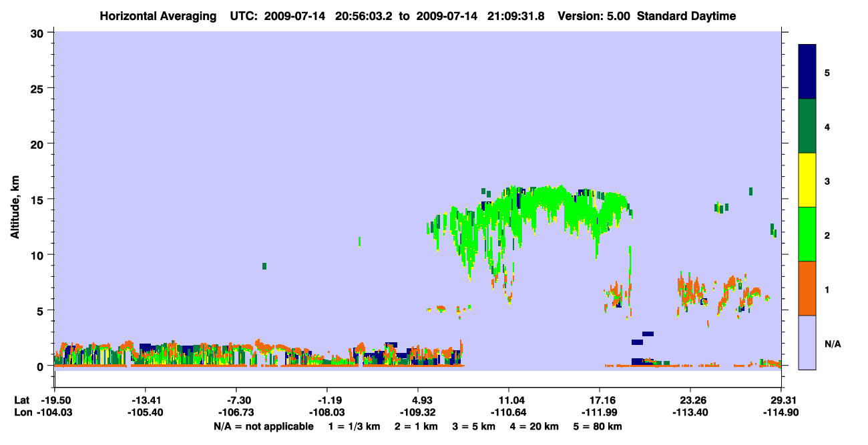Click the colorbar 'N/A' label
Viewport: 868px width, 445px height.
(x=832, y=344)
